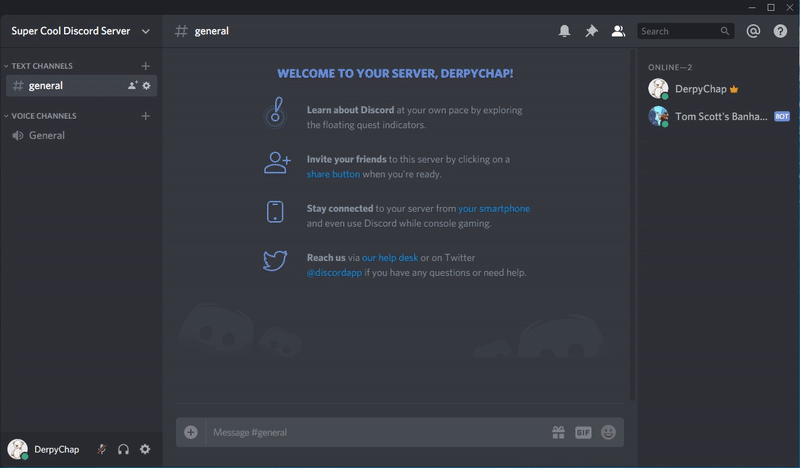
Task: Toggle the member list icon
Action: coord(618,31)
